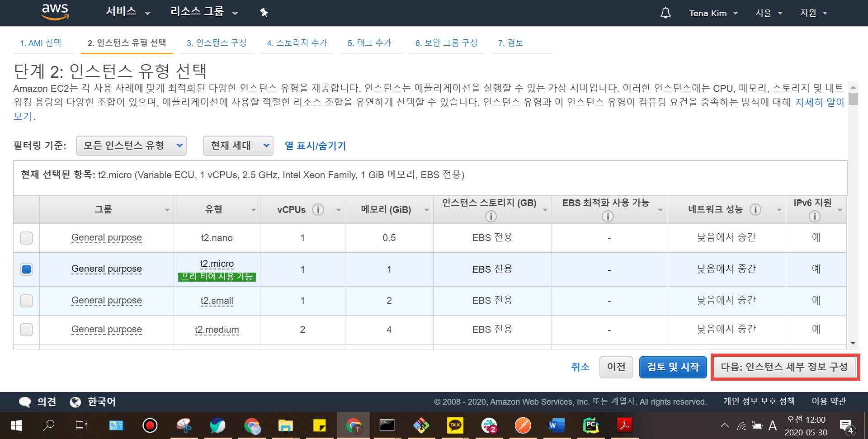Open Postman from the taskbar

coord(523,425)
